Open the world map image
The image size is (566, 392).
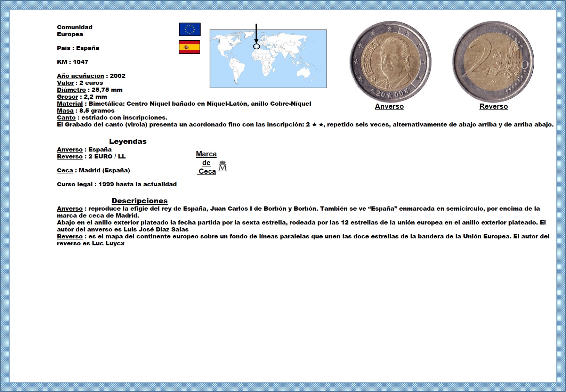[x=268, y=59]
